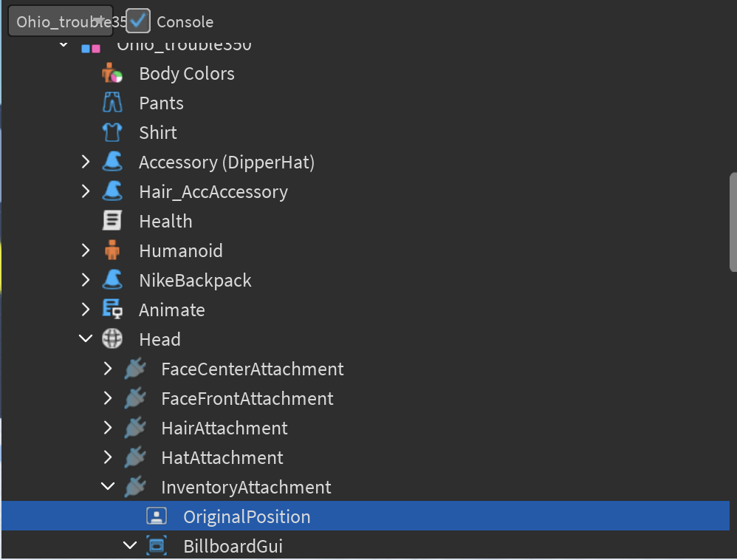
Task: Select the Pants clothing icon
Action: [x=112, y=103]
